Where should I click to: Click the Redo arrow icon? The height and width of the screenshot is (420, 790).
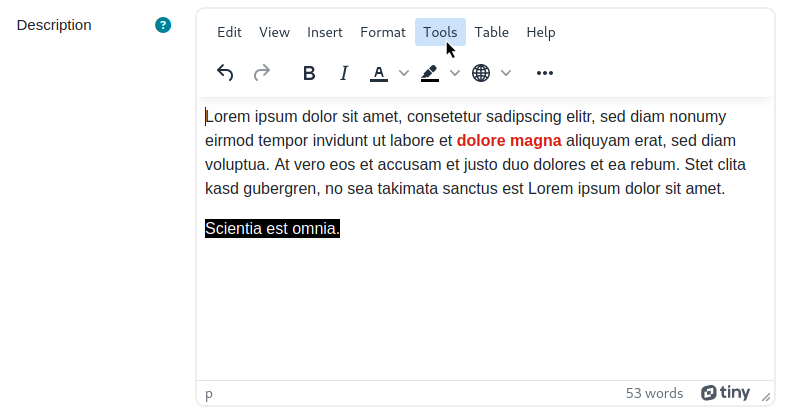pyautogui.click(x=261, y=73)
